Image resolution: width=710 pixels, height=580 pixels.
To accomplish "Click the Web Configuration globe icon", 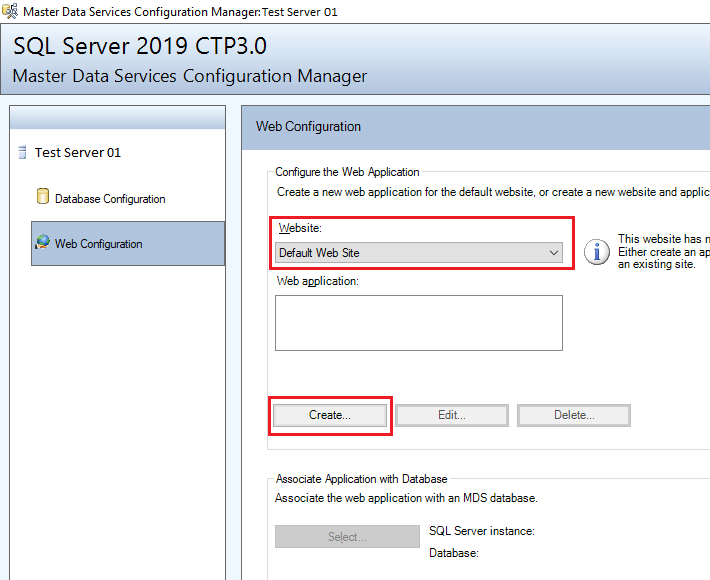I will pos(42,243).
